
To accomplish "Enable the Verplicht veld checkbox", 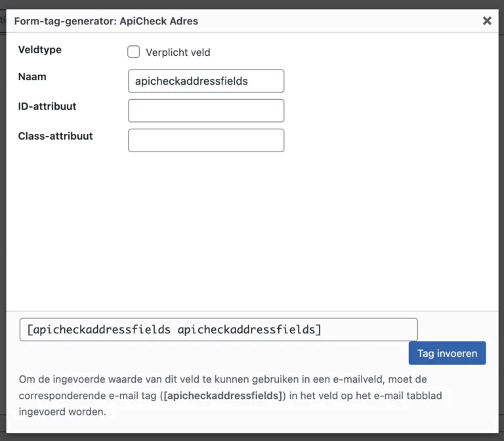I will pos(133,52).
